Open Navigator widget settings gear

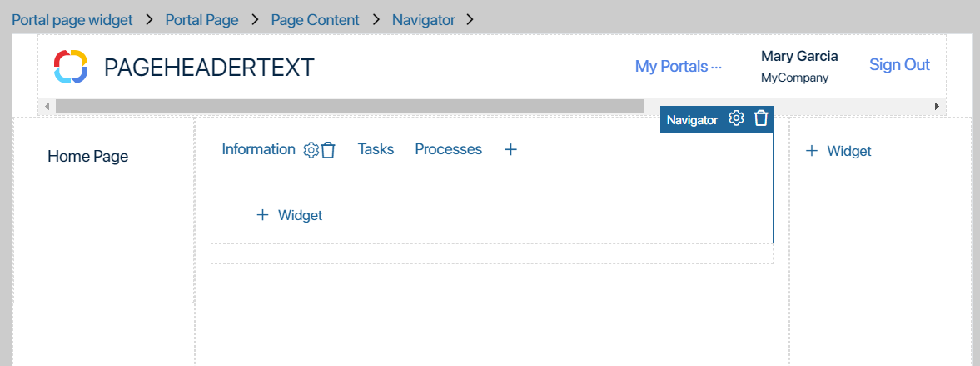pos(736,118)
